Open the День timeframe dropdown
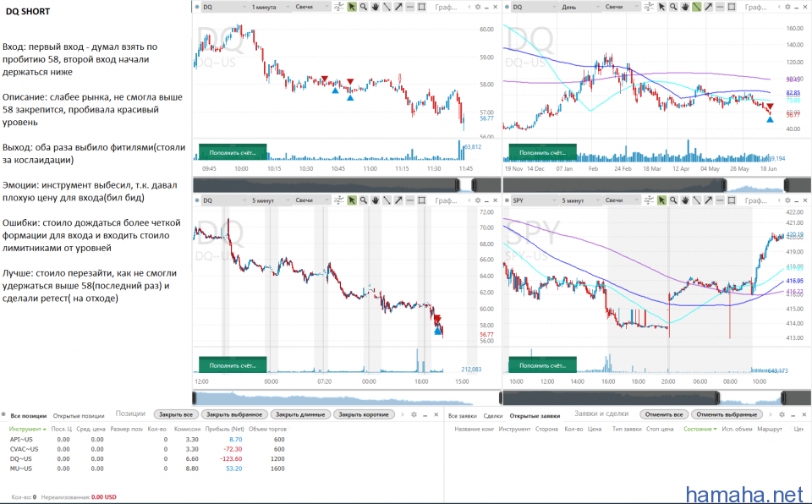This screenshot has width=812, height=504. point(579,7)
